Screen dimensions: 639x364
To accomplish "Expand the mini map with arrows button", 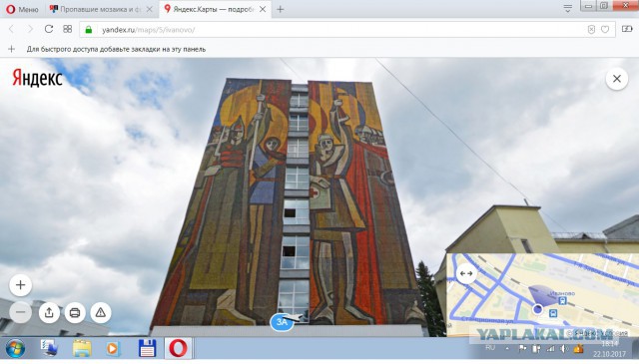I will click(466, 273).
